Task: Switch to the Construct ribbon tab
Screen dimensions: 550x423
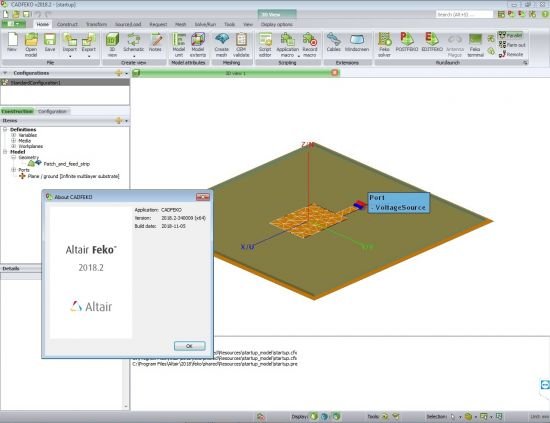Action: tap(67, 24)
